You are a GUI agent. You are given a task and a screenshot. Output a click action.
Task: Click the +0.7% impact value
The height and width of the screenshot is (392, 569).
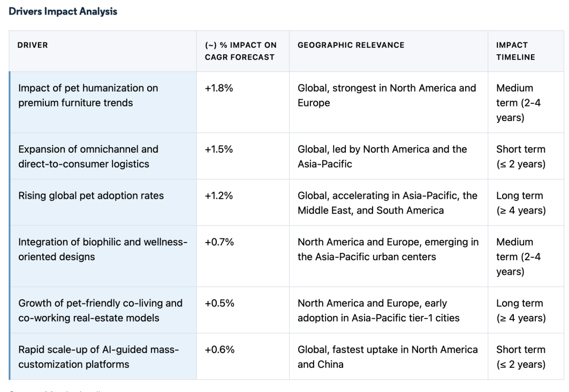(219, 243)
